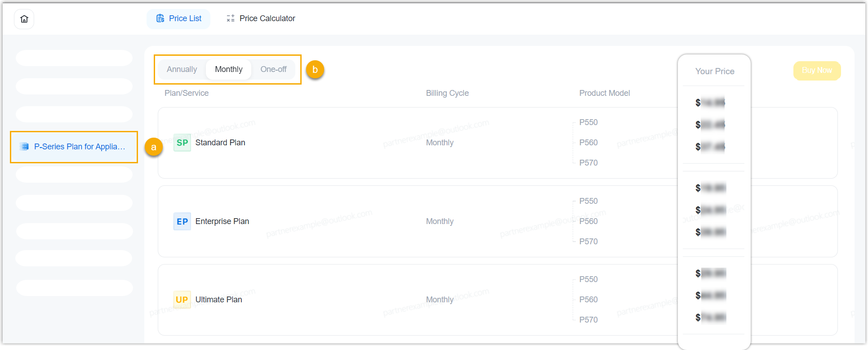Image resolution: width=868 pixels, height=350 pixels.
Task: Click the SP Standard Plan badge
Action: click(182, 143)
